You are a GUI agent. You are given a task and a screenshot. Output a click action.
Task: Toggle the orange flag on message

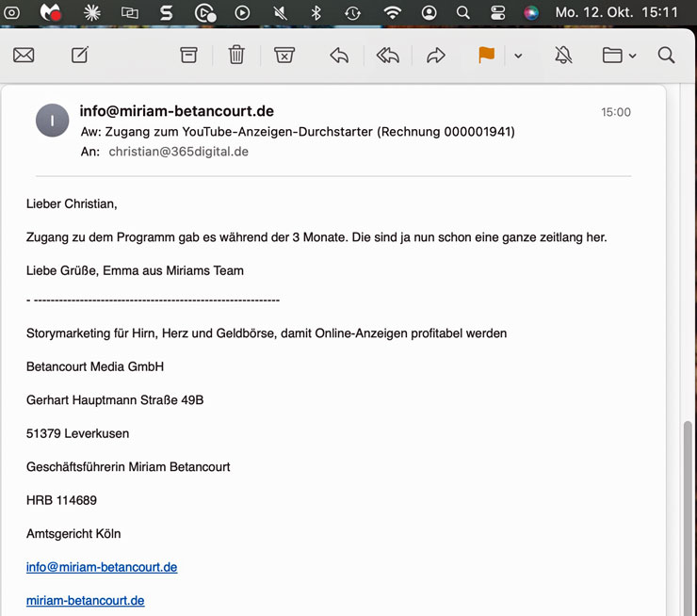(x=487, y=56)
